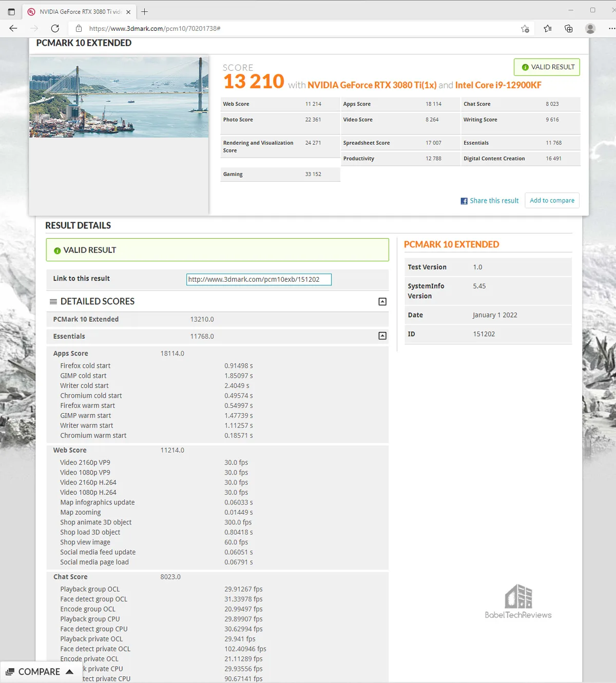Click the Detailed Scores list icon
Viewport: 616px width, 683px height.
point(53,302)
